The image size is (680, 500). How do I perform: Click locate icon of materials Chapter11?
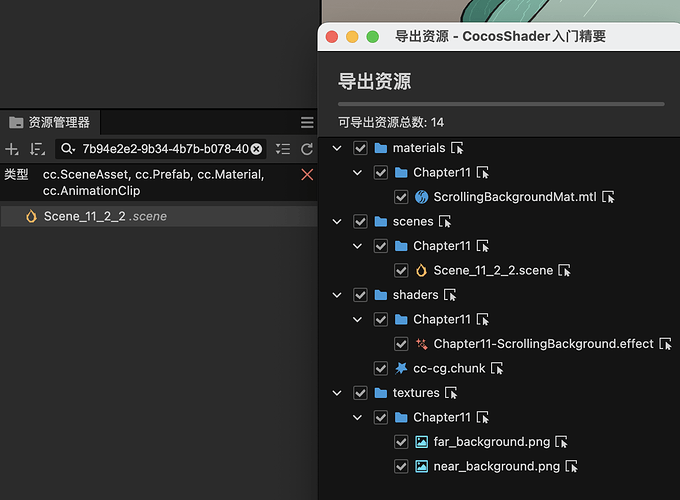pos(483,173)
